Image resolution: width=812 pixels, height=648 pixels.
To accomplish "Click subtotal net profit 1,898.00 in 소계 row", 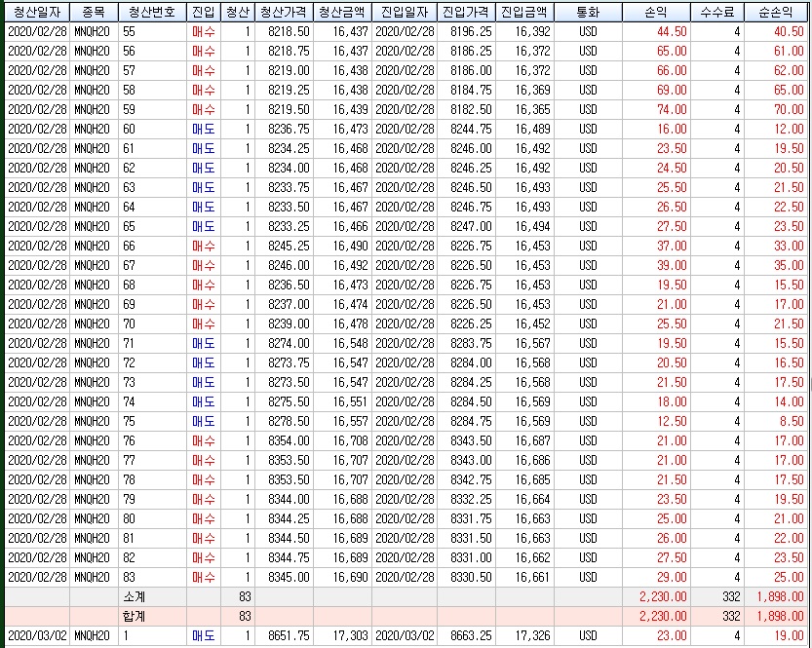I will point(776,596).
